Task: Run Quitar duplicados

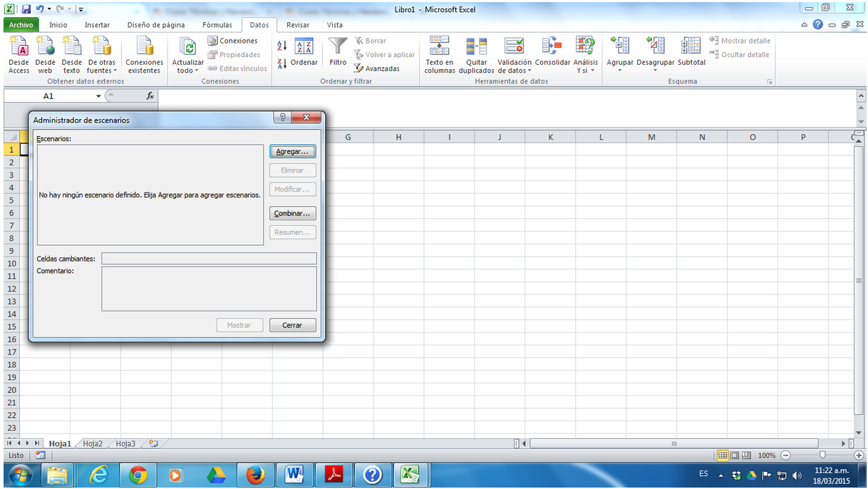Action: click(x=477, y=56)
